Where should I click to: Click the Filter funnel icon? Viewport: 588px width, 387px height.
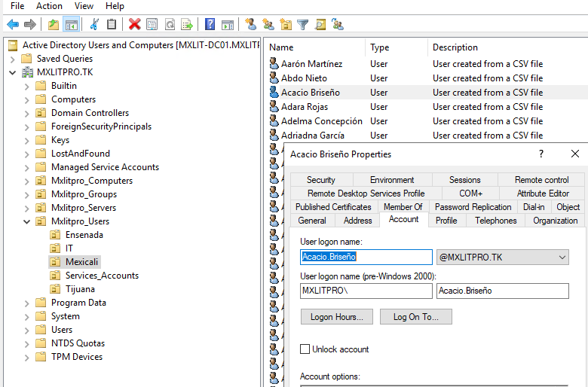302,24
